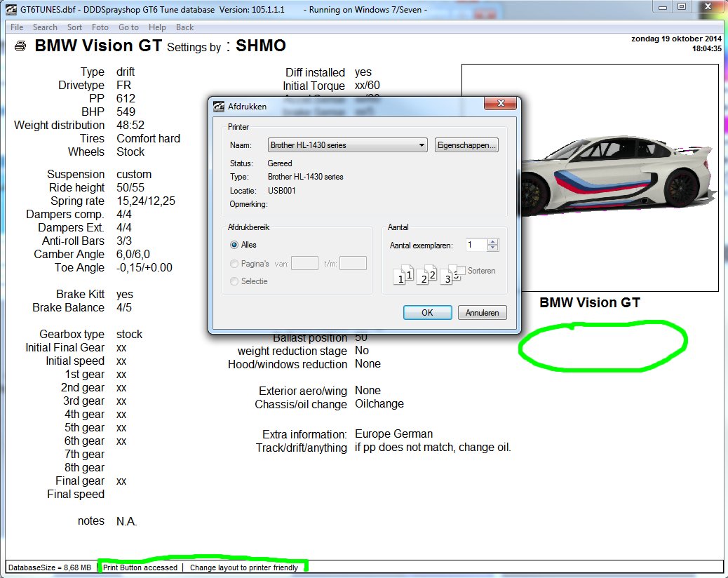Cancel printing with the Annuleren button
Viewport: 728px width, 578px height.
click(482, 312)
